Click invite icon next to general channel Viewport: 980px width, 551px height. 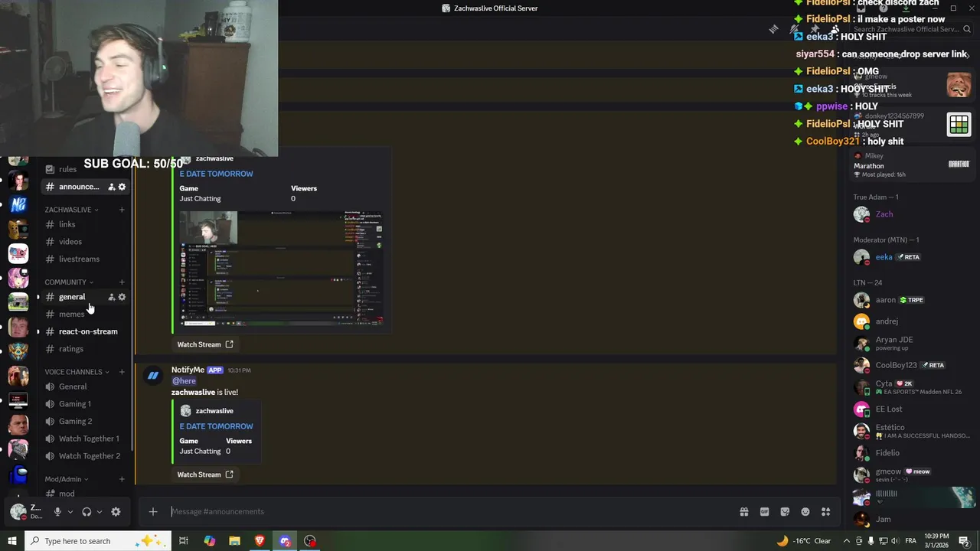tap(111, 297)
